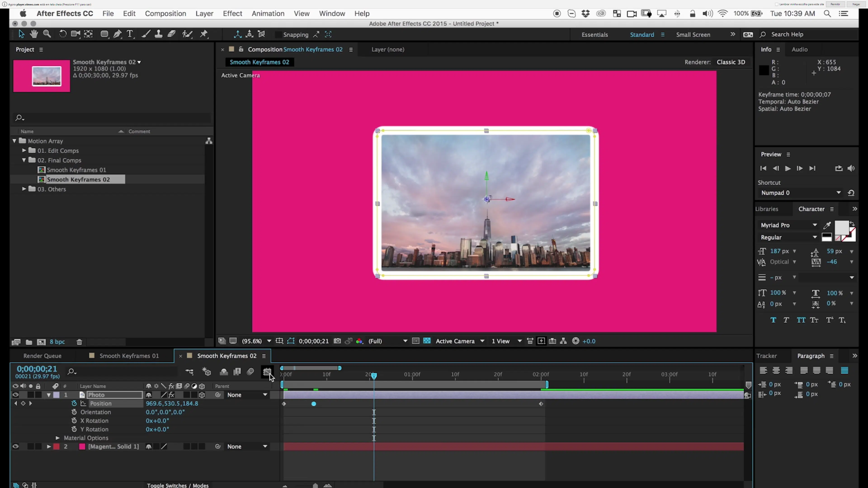
Task: Create a new folder in the Project panel
Action: pos(29,342)
